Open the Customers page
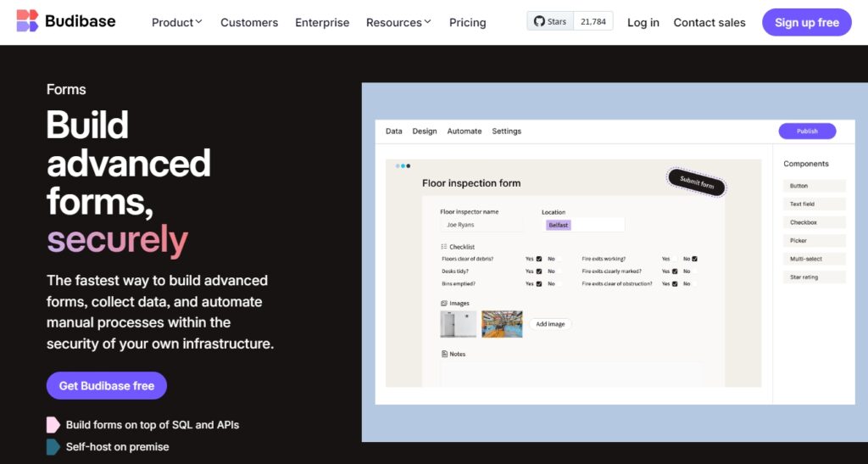The height and width of the screenshot is (464, 868). (x=249, y=23)
